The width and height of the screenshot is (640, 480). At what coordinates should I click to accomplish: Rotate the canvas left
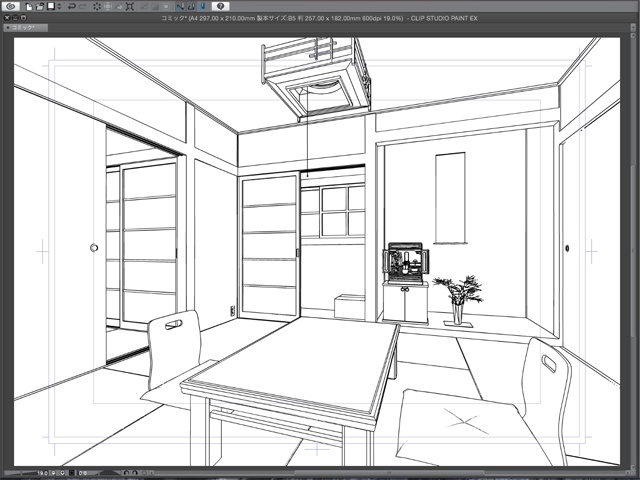[126, 473]
